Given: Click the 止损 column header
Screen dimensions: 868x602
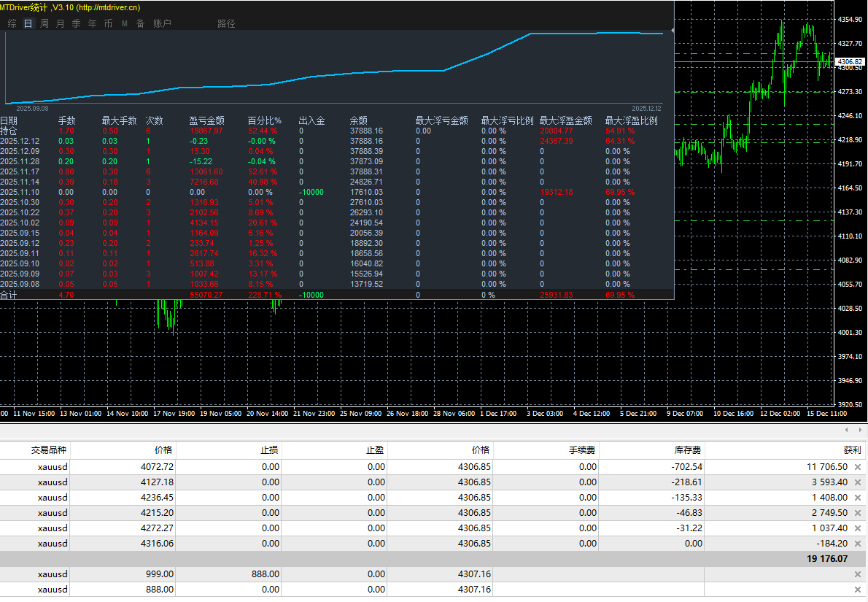Looking at the screenshot, I should (x=269, y=449).
